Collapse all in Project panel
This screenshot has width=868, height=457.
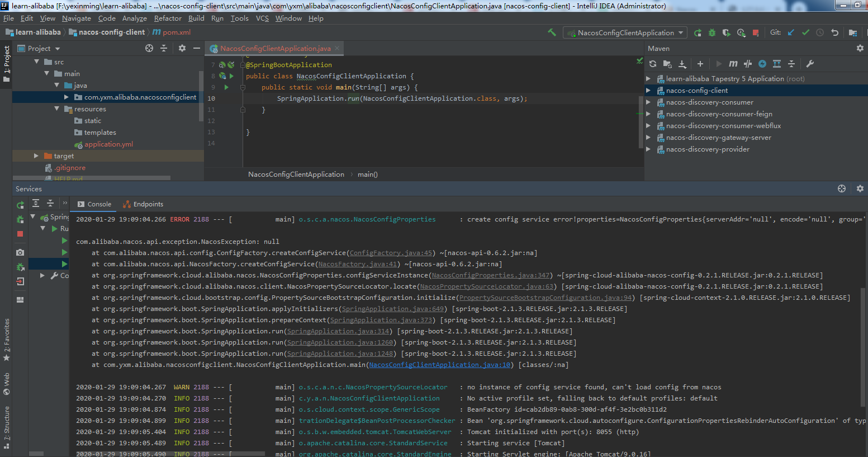tap(164, 48)
